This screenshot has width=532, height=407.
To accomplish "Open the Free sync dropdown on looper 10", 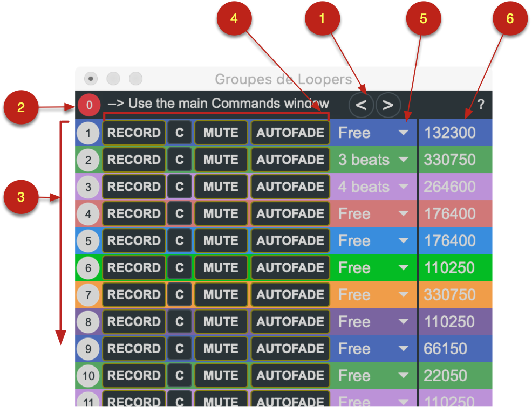I will click(373, 376).
